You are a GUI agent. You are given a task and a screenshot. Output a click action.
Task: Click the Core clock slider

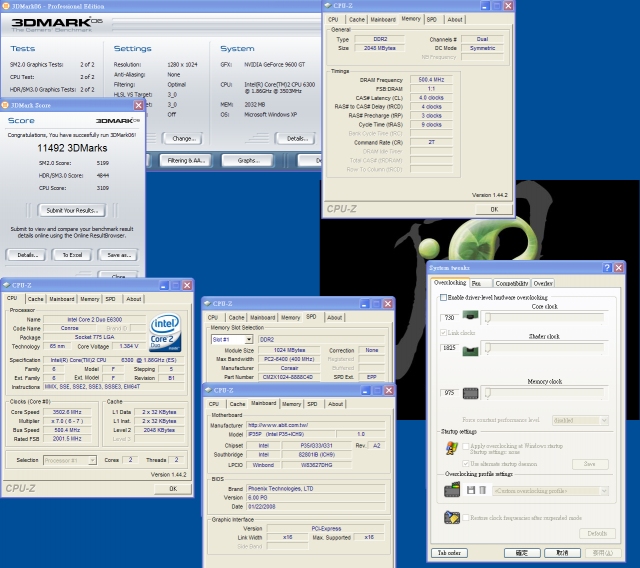[542, 317]
